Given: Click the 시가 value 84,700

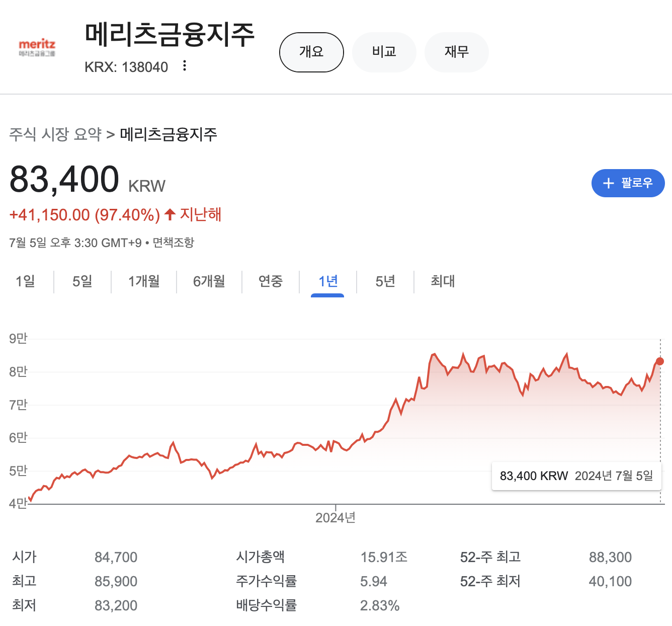Looking at the screenshot, I should [116, 557].
